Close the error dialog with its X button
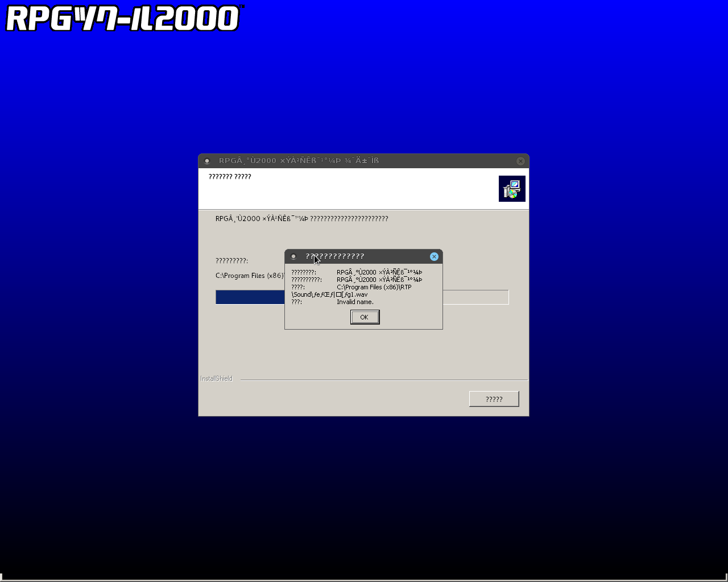728x582 pixels. [x=434, y=256]
